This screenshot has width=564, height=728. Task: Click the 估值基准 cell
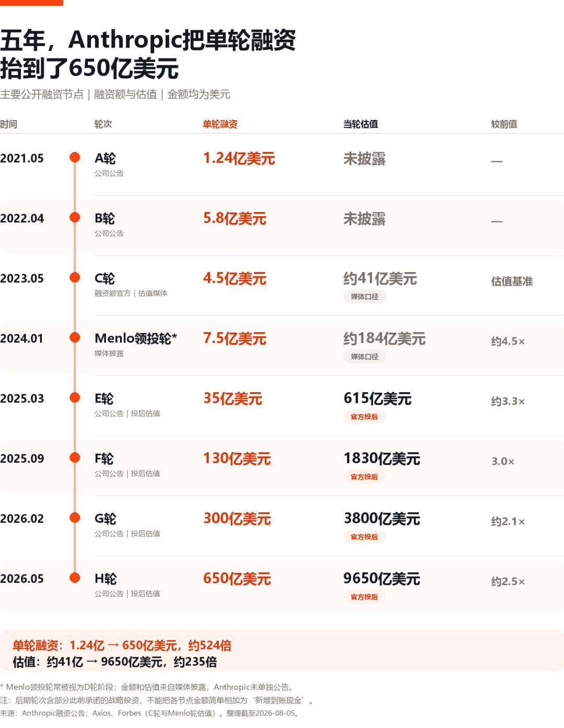tap(512, 281)
